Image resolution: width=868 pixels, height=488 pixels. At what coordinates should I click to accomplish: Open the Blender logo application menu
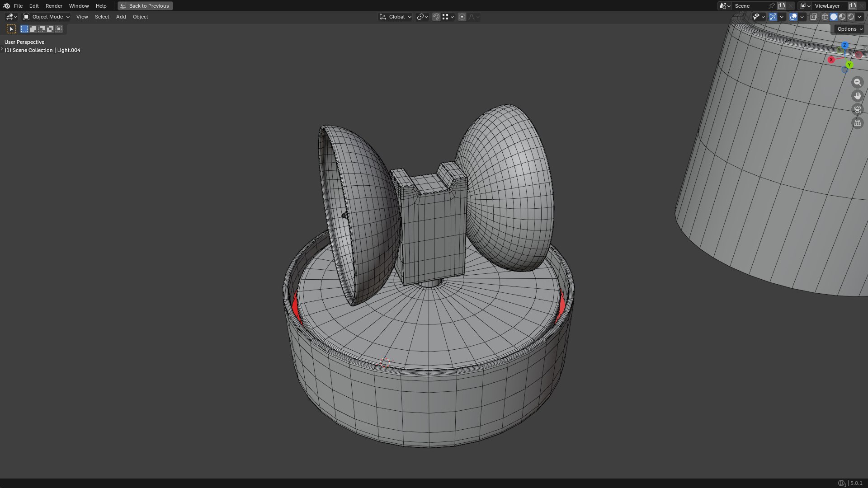click(x=6, y=6)
